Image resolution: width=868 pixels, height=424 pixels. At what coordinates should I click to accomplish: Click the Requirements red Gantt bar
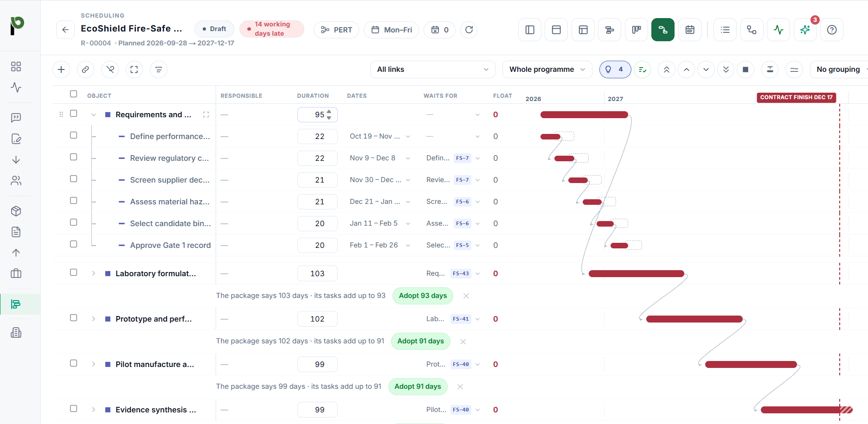584,115
